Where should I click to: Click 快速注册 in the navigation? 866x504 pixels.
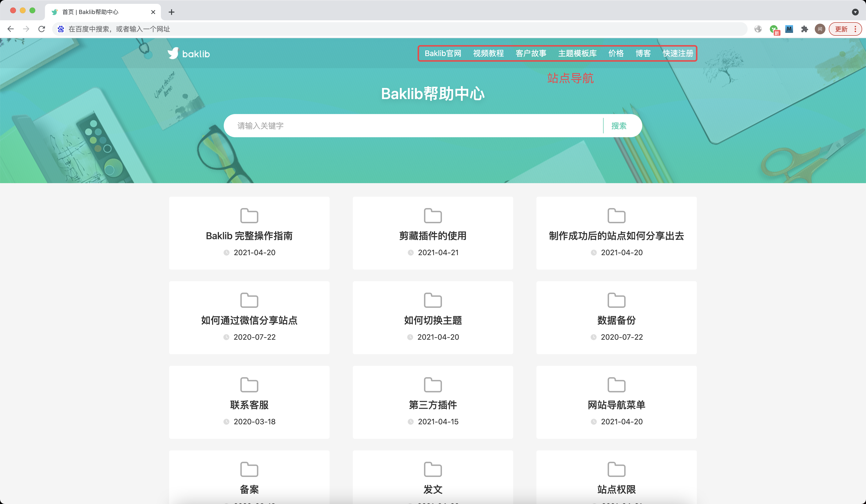pyautogui.click(x=678, y=53)
